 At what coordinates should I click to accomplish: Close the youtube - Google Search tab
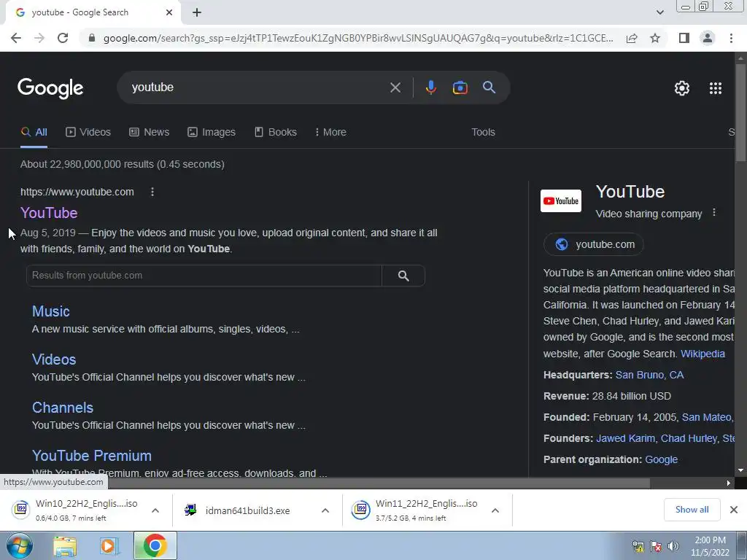point(169,12)
